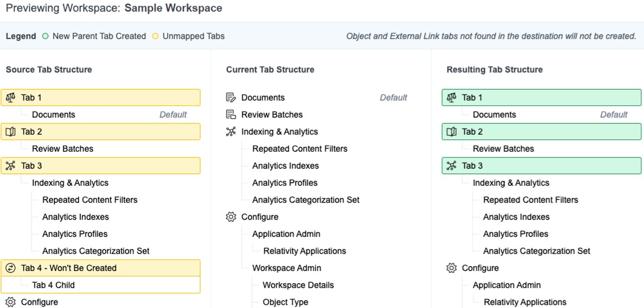Select Documents under resulting Tab 1
Screen dimensions: 644x308
(x=494, y=115)
